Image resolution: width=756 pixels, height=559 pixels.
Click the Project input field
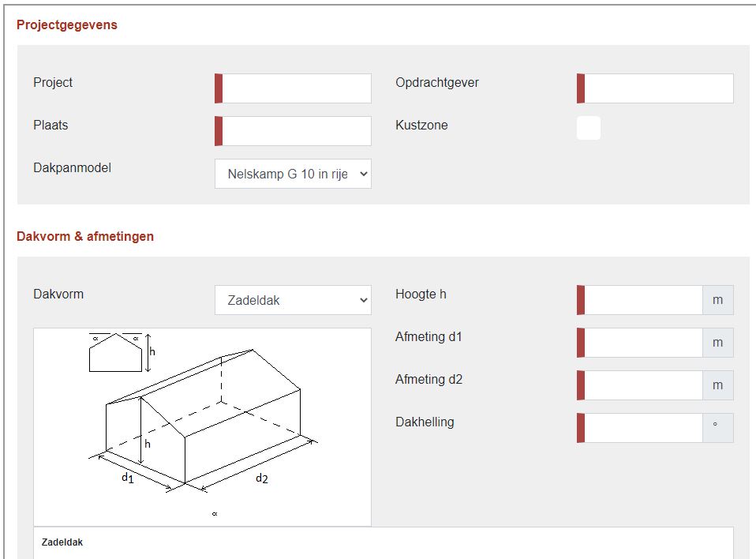tap(296, 88)
